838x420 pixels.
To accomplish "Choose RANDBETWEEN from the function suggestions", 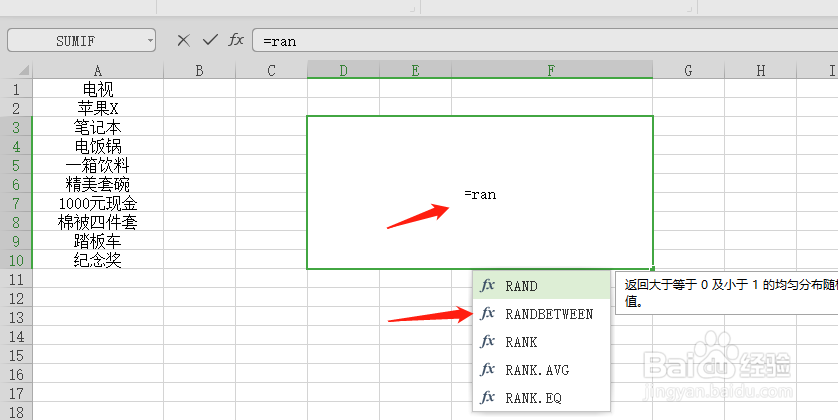I will click(541, 314).
